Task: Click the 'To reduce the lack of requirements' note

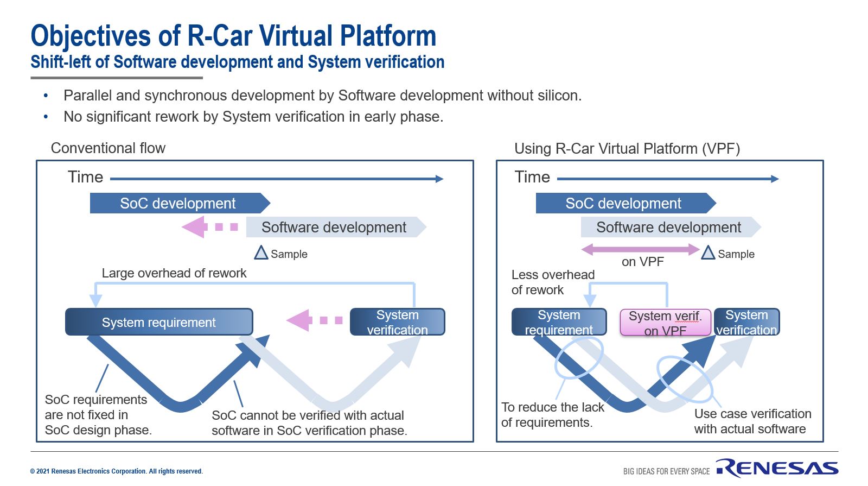Action: [553, 415]
